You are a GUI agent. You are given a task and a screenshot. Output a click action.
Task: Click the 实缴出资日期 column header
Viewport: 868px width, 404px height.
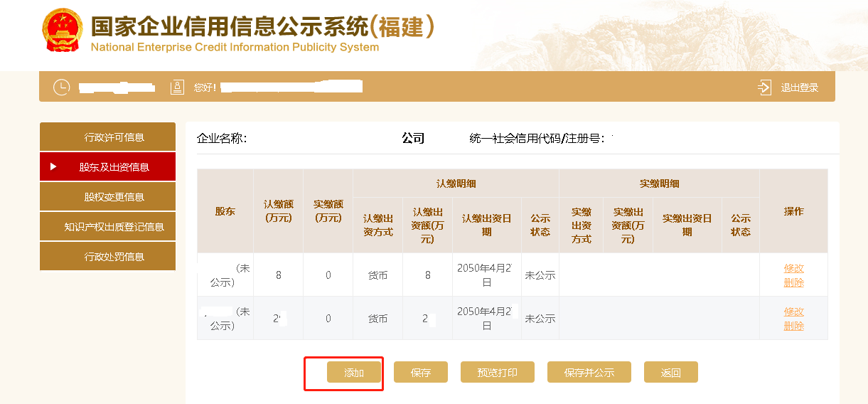pyautogui.click(x=687, y=225)
